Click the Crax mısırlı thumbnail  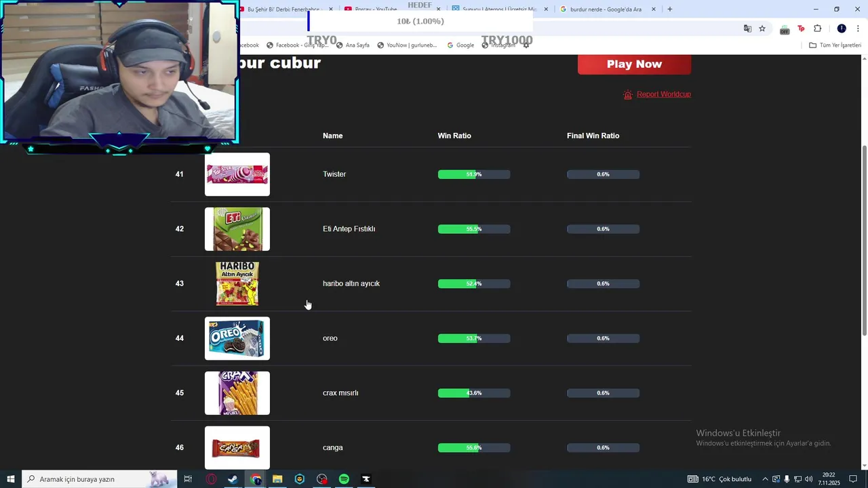coord(237,393)
